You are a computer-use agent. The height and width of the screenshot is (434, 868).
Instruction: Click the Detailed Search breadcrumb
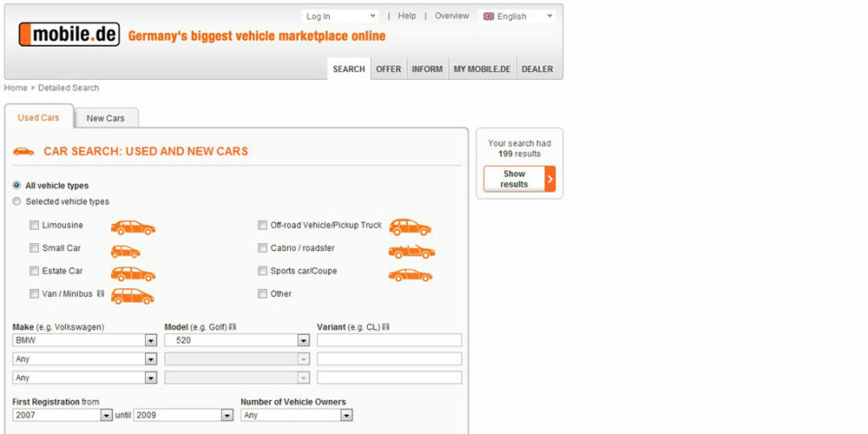coord(69,88)
